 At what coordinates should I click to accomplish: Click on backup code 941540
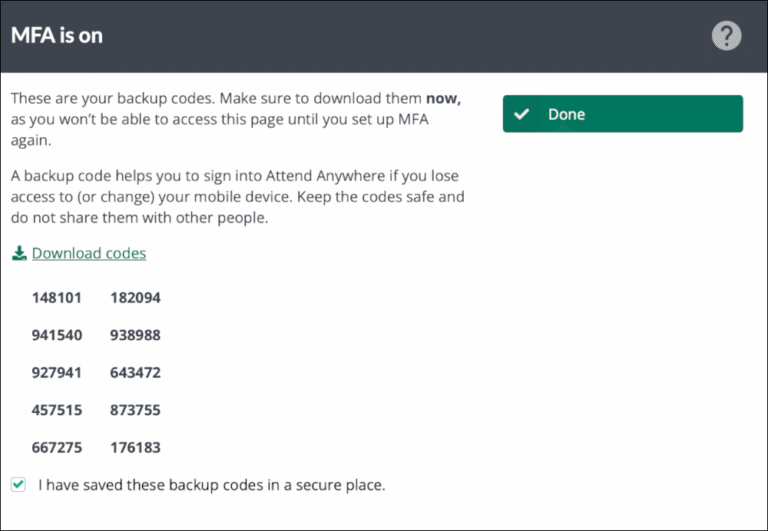(x=57, y=335)
